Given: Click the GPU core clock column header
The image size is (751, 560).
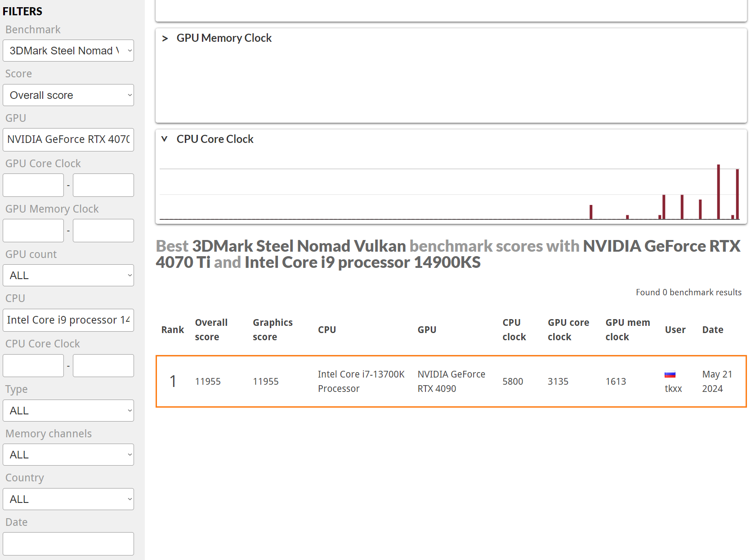Looking at the screenshot, I should (x=568, y=330).
